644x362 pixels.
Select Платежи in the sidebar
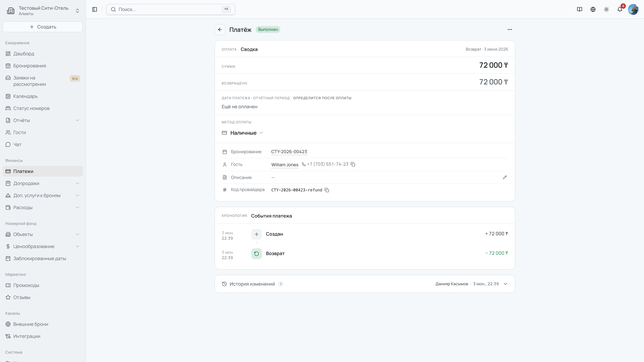click(x=43, y=171)
